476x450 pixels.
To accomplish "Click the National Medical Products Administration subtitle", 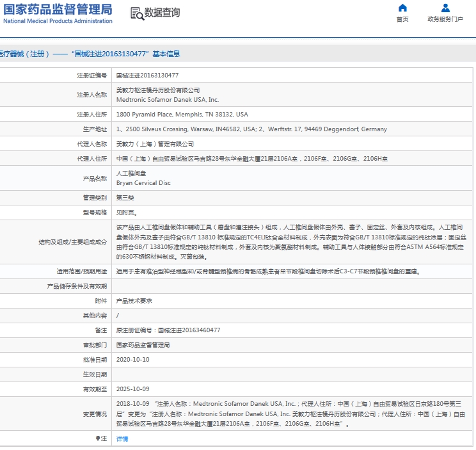I will 58,21.
